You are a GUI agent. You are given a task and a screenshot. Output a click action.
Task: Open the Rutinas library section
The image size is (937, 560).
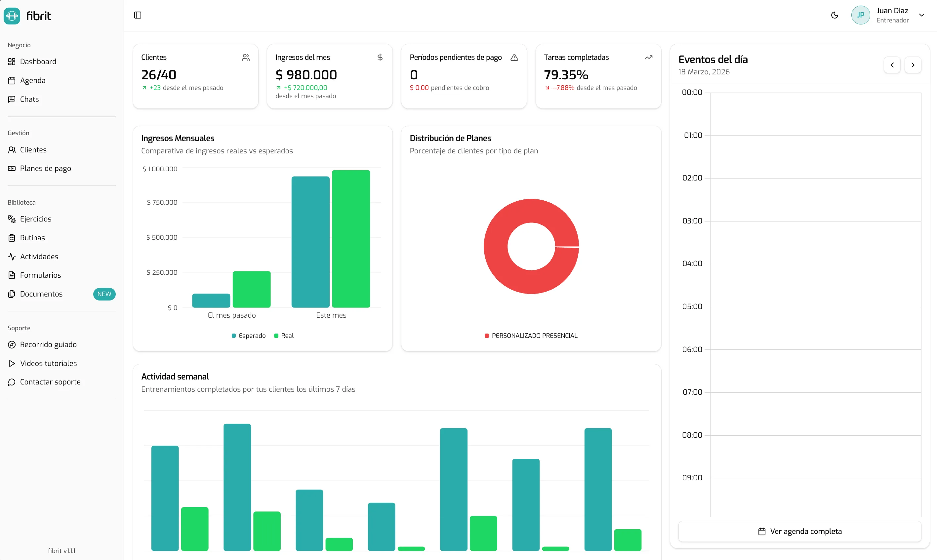32,237
